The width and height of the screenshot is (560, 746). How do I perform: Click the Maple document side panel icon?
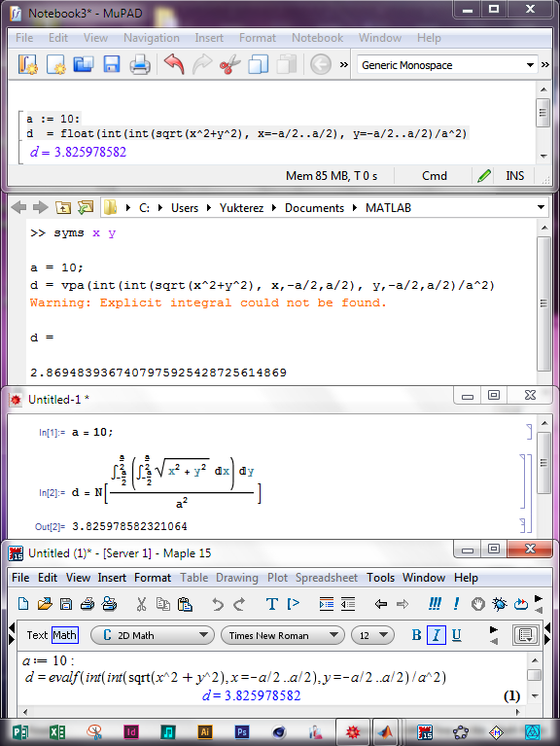pyautogui.click(x=525, y=635)
